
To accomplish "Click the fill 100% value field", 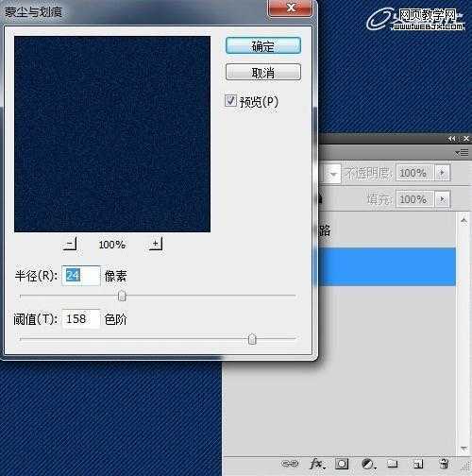I will pyautogui.click(x=414, y=199).
